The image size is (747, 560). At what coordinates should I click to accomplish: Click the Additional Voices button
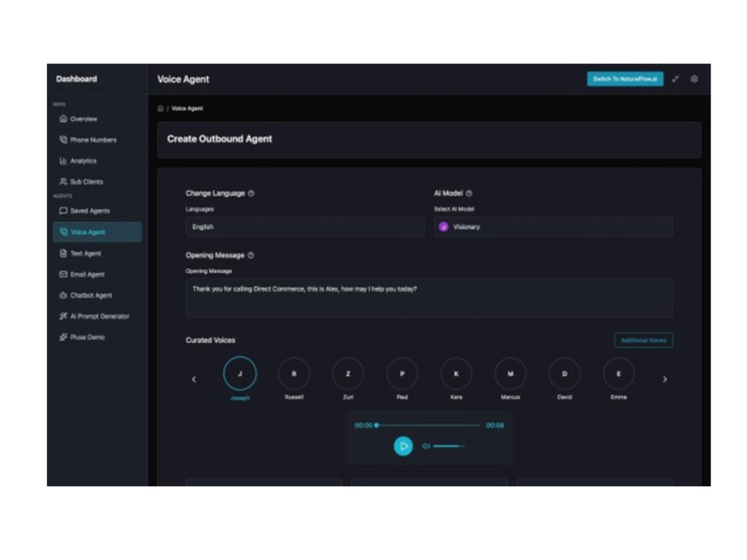coord(644,340)
